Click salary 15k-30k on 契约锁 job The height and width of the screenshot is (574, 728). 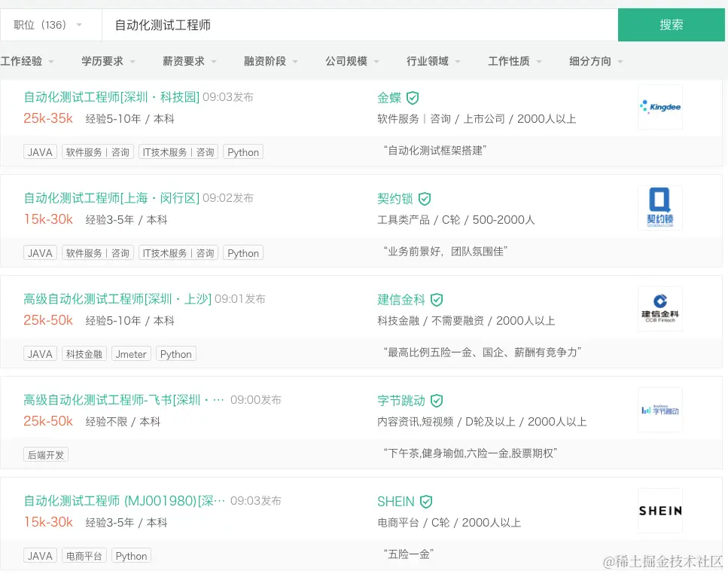48,219
